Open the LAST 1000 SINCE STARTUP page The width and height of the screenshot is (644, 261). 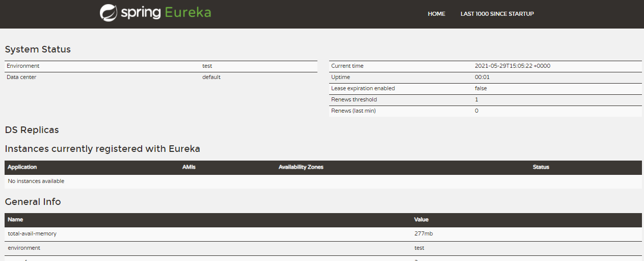point(497,14)
